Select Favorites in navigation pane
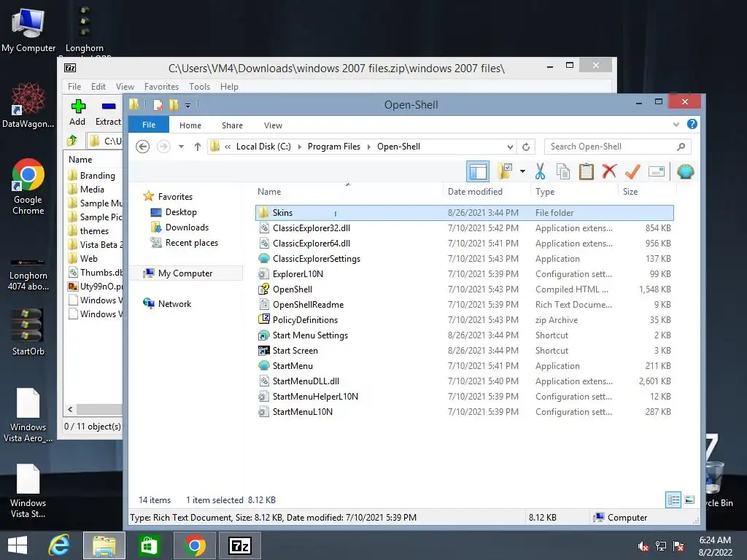Viewport: 747px width, 560px height. click(x=175, y=197)
